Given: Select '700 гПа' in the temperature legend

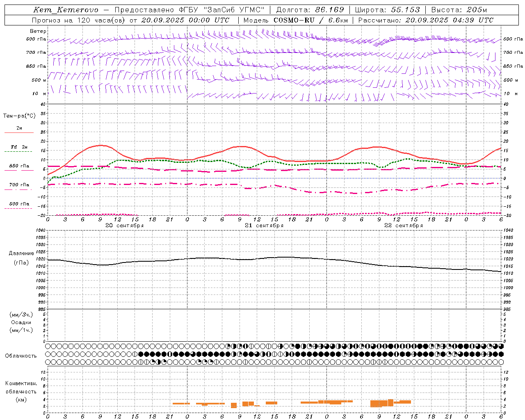Looking at the screenshot, I should tap(19, 185).
